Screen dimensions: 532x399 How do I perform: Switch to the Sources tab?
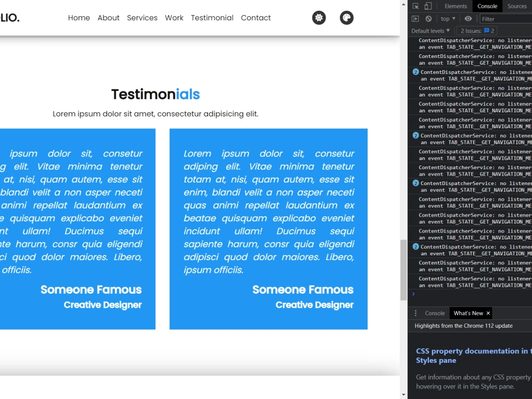517,6
